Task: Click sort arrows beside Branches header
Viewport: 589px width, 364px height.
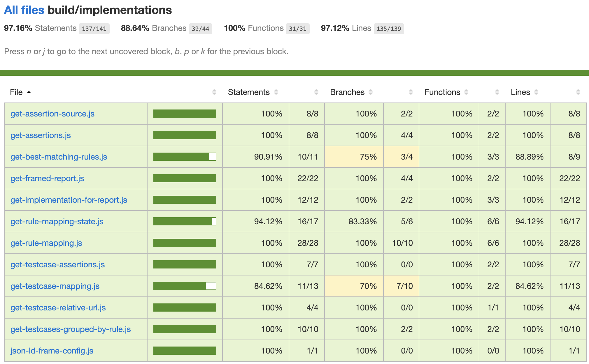Action: [371, 92]
